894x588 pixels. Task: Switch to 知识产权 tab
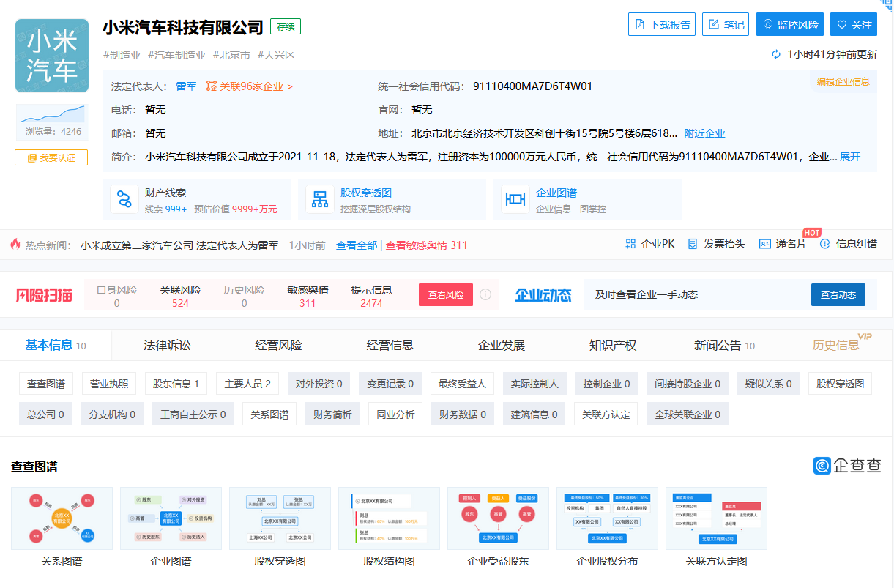point(612,345)
